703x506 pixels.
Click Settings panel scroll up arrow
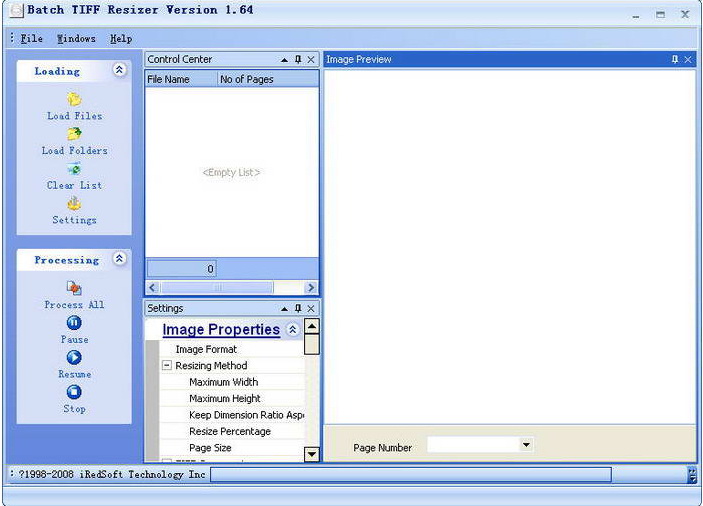[312, 326]
